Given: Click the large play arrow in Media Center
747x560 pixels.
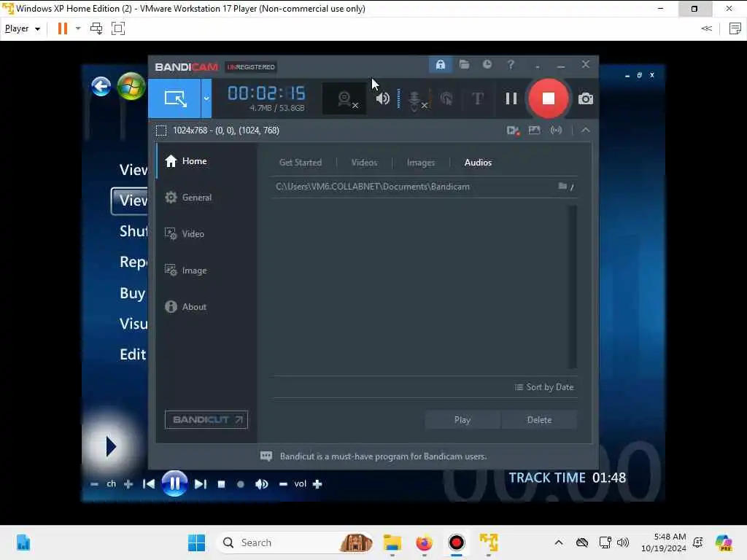Looking at the screenshot, I should [111, 446].
